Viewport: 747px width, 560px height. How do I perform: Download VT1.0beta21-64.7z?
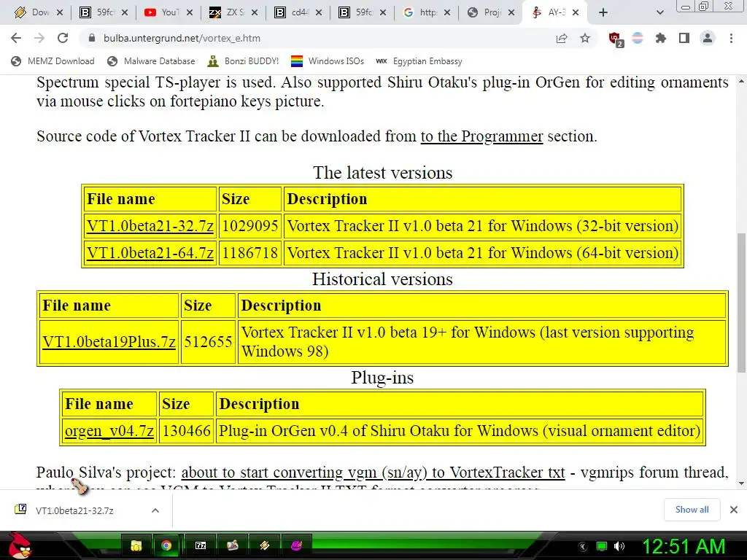pos(150,253)
